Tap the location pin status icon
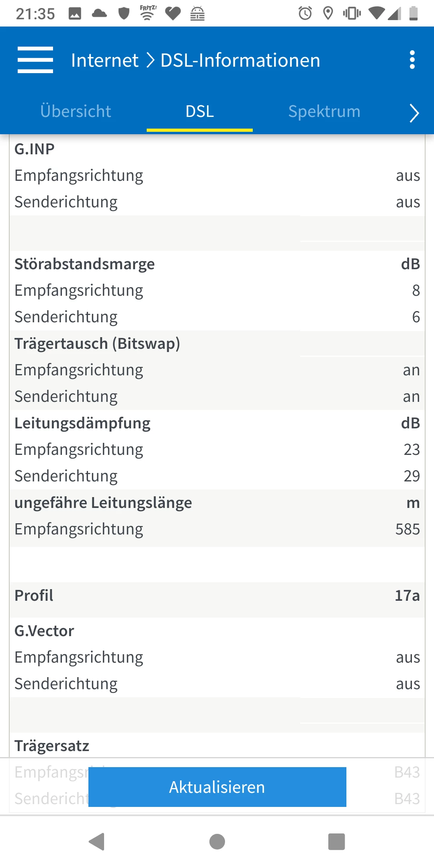Image resolution: width=434 pixels, height=868 pixels. point(328,13)
